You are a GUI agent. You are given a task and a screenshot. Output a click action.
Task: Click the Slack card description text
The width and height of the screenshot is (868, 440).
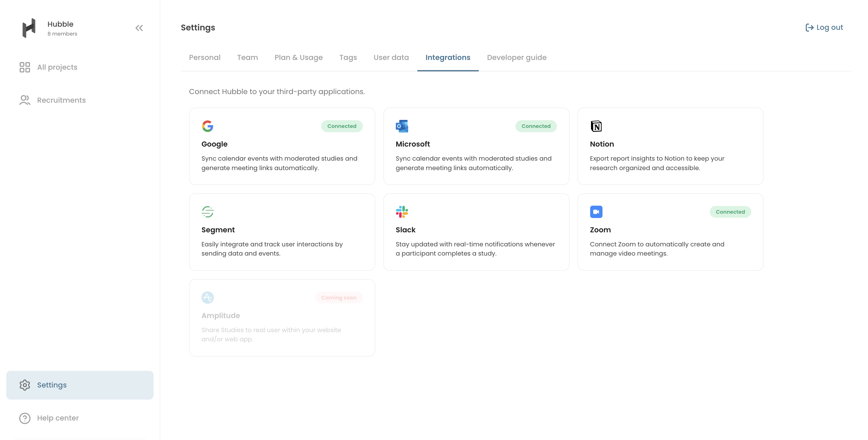point(475,249)
